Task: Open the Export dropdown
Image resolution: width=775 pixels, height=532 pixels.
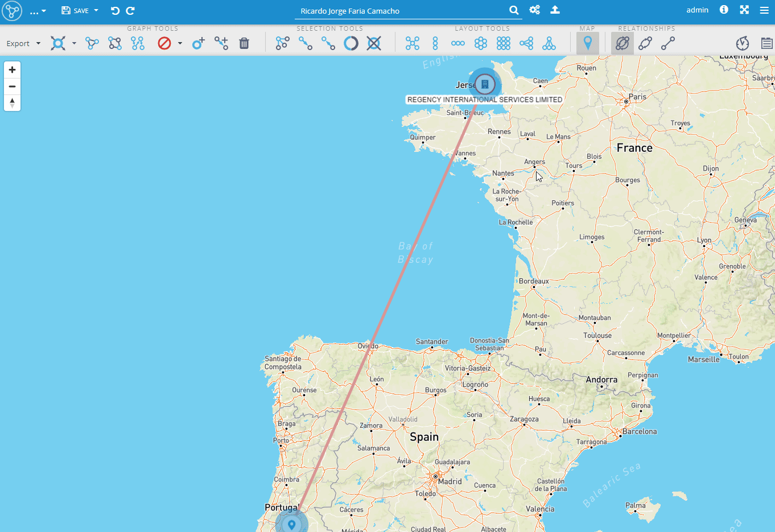Action: [23, 43]
